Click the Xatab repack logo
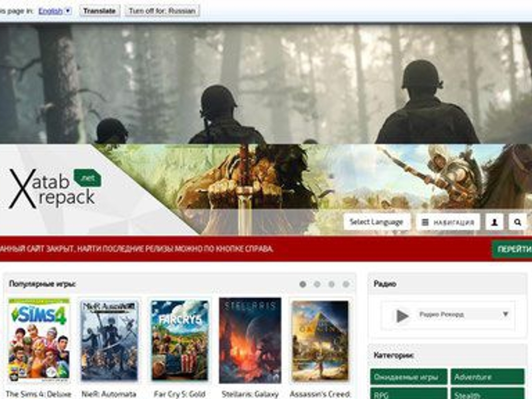Viewport: 532px width, 399px height. coord(54,188)
